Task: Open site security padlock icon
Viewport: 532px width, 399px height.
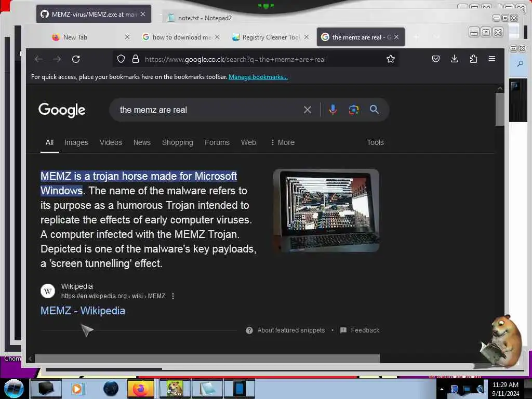Action: point(136,59)
